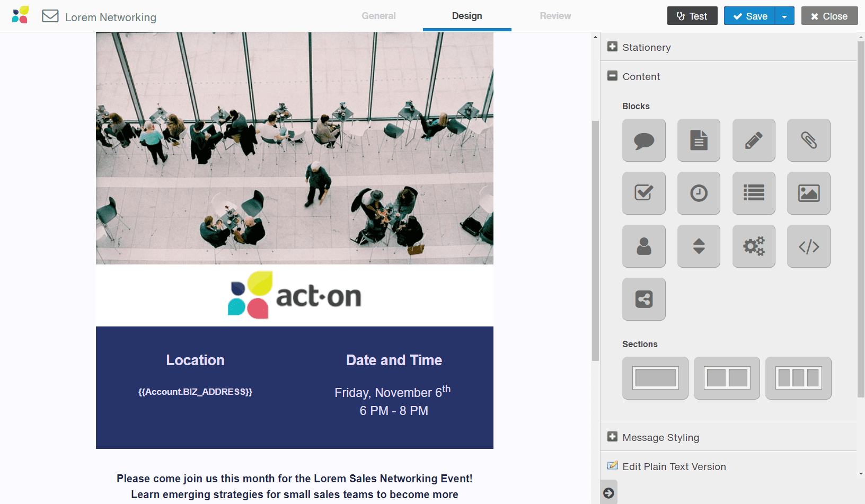This screenshot has width=865, height=504.
Task: Open the General tab
Action: click(378, 16)
